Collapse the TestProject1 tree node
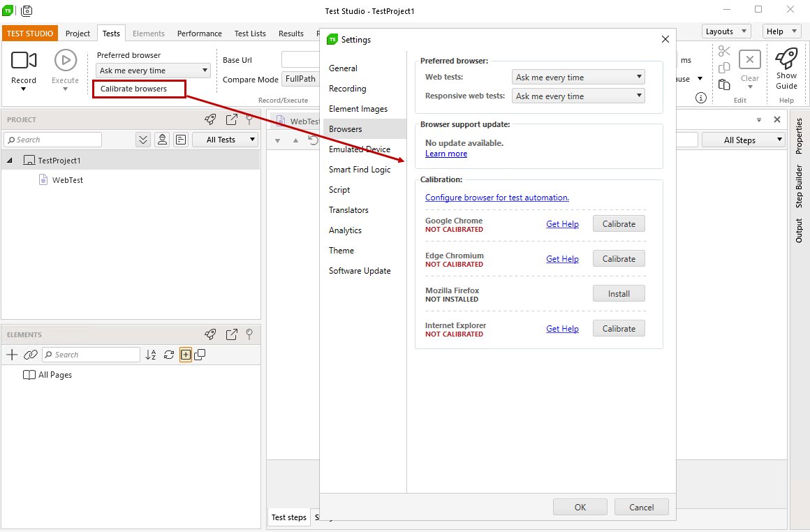 (9, 161)
